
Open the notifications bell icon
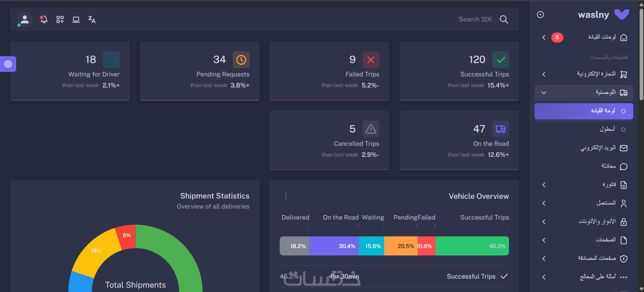[44, 19]
